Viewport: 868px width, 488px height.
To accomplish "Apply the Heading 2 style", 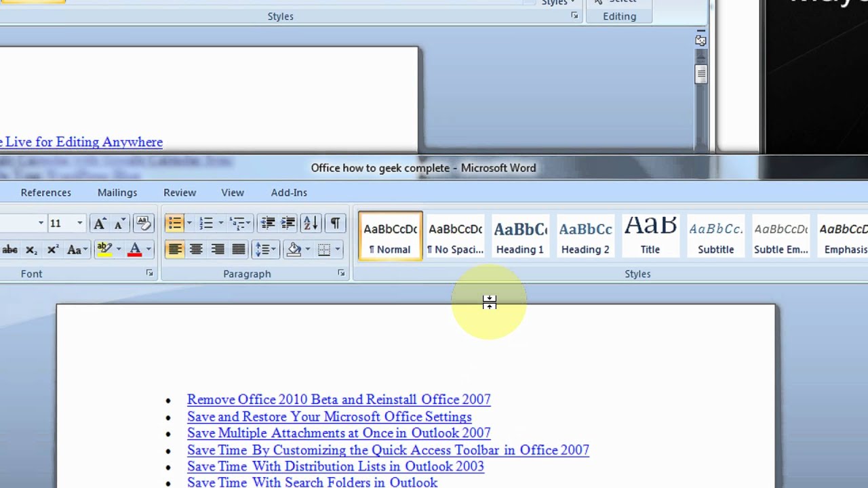I will tap(585, 236).
